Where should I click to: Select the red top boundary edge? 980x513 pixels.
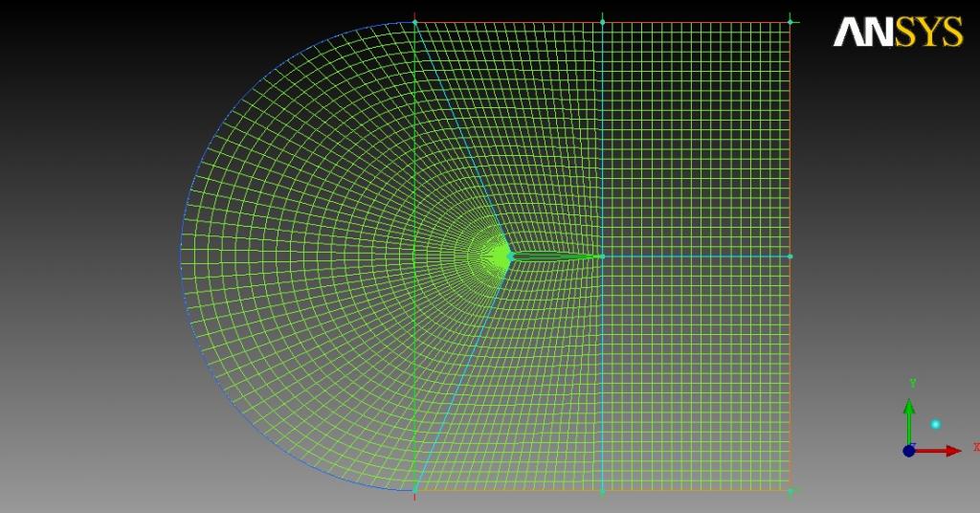602,23
